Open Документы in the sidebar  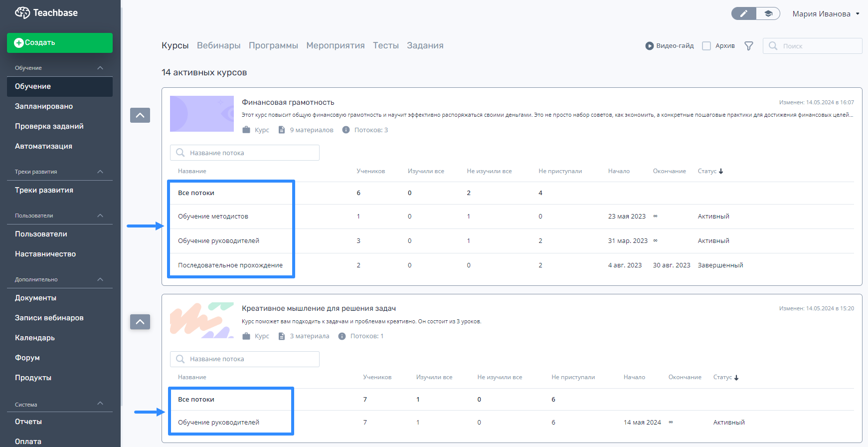point(35,298)
